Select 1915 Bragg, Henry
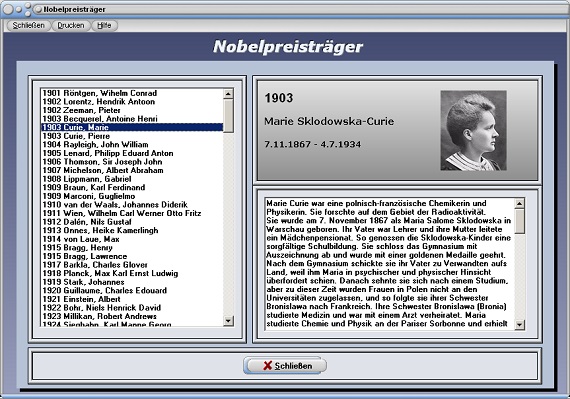Screen dimensions: 570x399 coord(132,248)
